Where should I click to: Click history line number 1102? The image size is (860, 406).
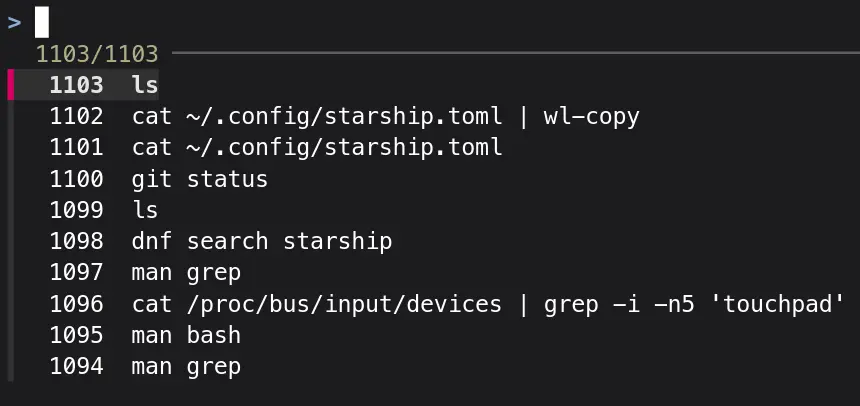[x=76, y=117]
